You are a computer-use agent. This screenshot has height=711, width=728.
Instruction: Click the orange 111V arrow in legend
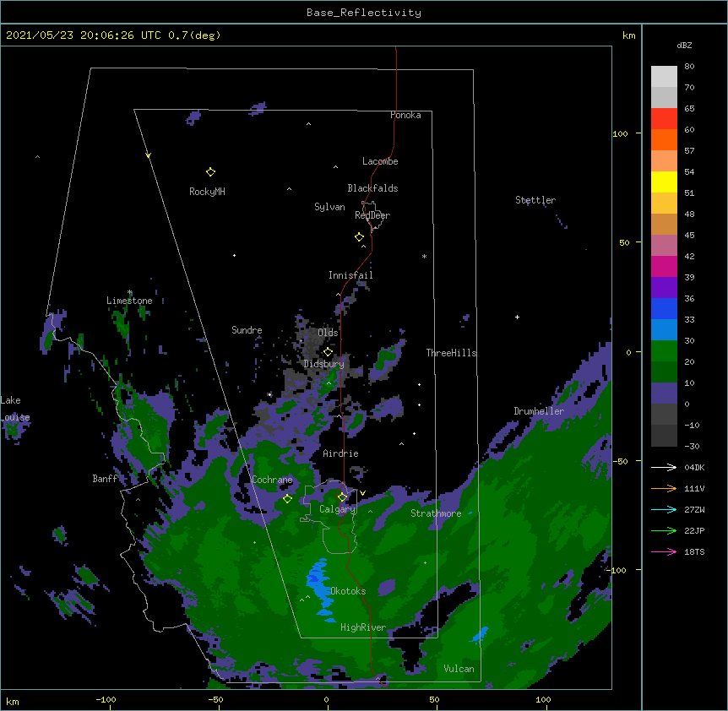[x=664, y=488]
